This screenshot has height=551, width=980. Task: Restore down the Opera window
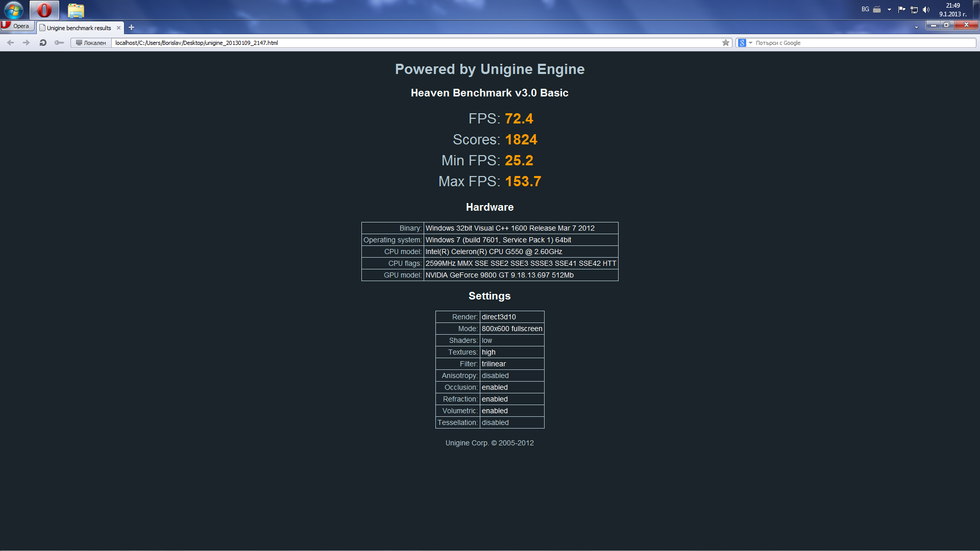point(947,25)
